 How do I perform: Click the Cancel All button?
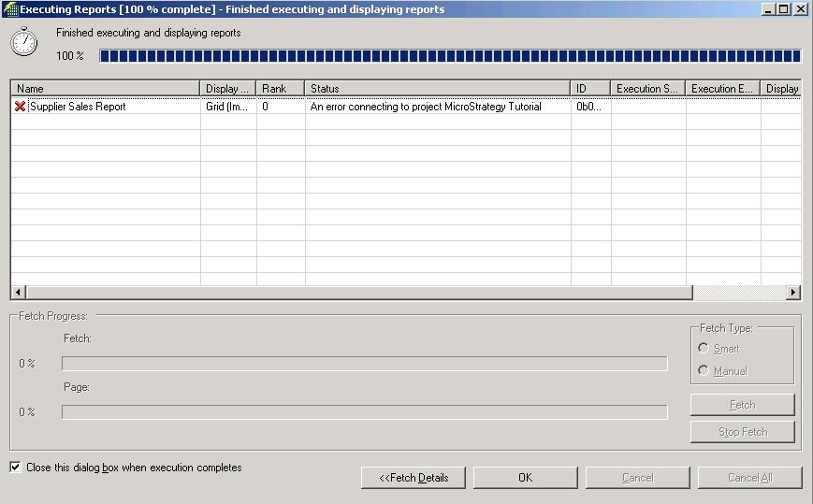(x=749, y=478)
